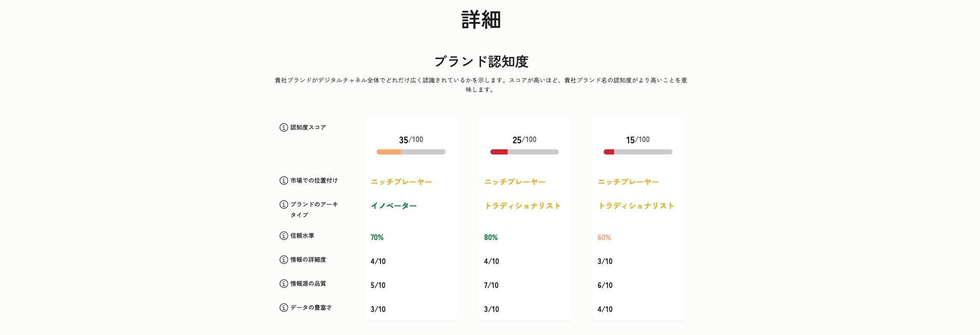
Task: Click the info icon beside 認知度スコア
Action: tap(283, 127)
